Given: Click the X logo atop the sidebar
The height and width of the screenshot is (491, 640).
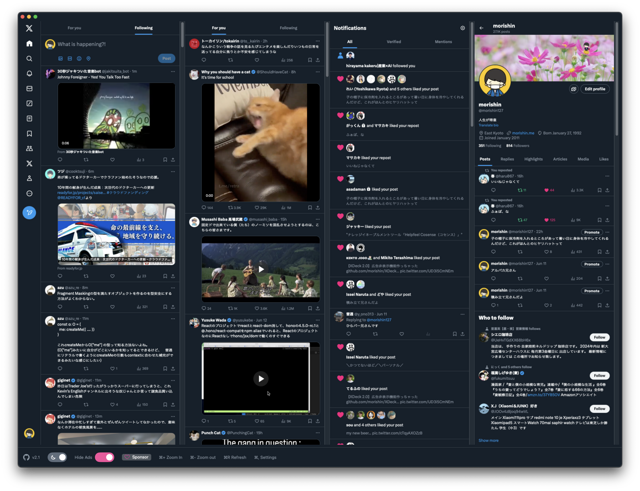Looking at the screenshot, I should [29, 28].
